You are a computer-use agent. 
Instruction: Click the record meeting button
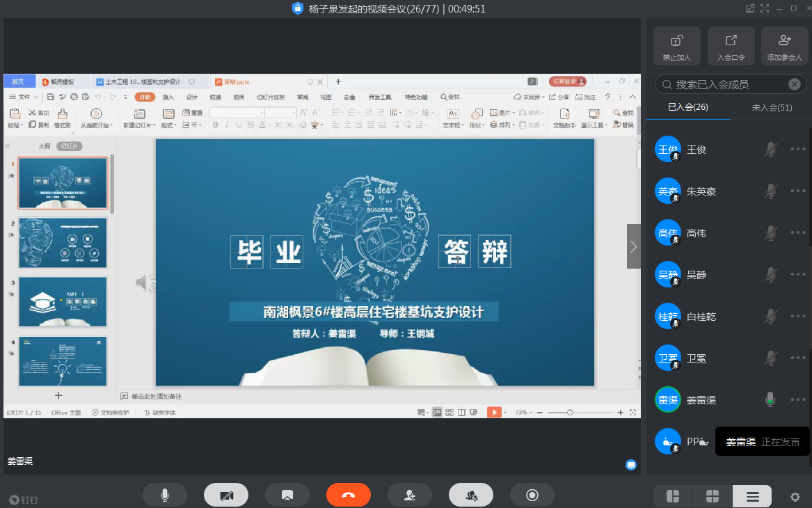532,495
